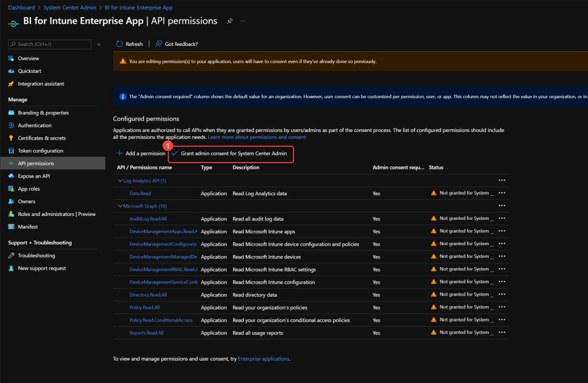Select Integration assistant rocket item
The height and width of the screenshot is (383, 588).
pos(41,84)
